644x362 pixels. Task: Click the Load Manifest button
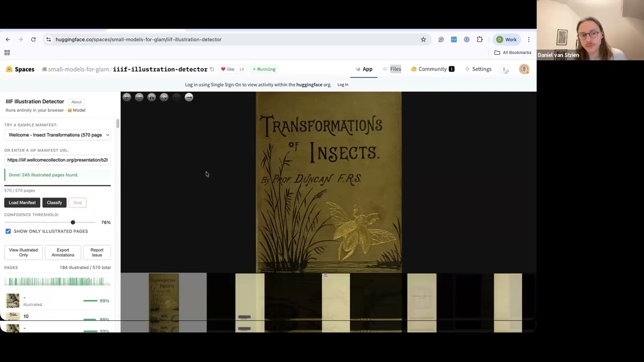point(22,203)
